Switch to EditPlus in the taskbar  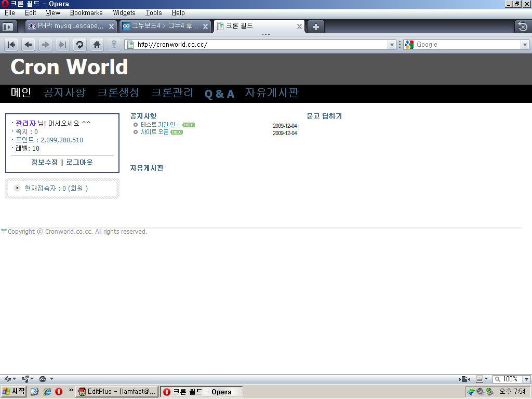[x=116, y=392]
